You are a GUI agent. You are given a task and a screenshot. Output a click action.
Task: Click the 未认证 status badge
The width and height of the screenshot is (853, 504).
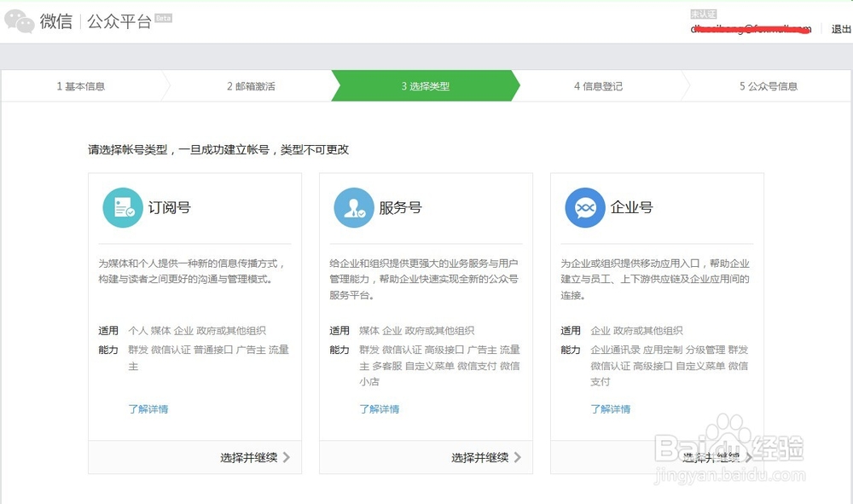703,13
